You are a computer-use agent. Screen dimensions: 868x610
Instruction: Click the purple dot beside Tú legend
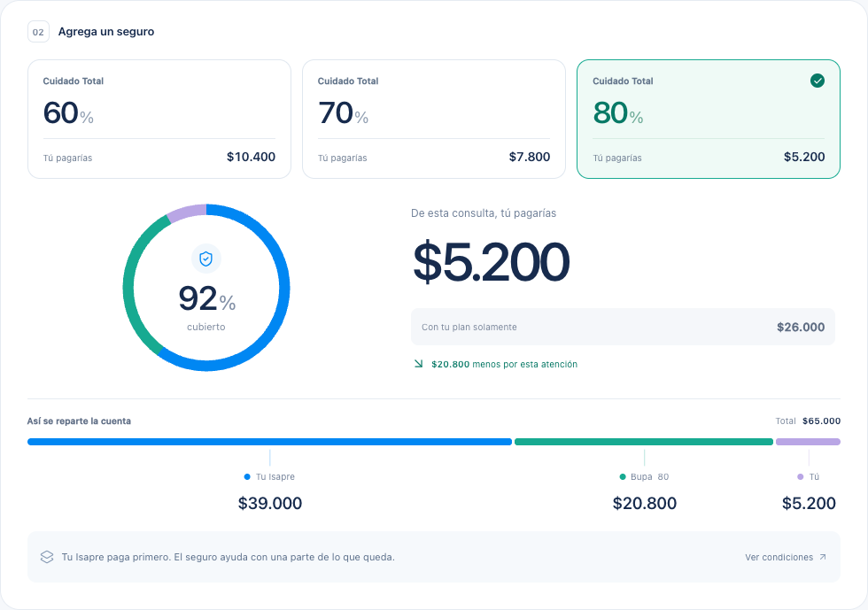tap(800, 476)
